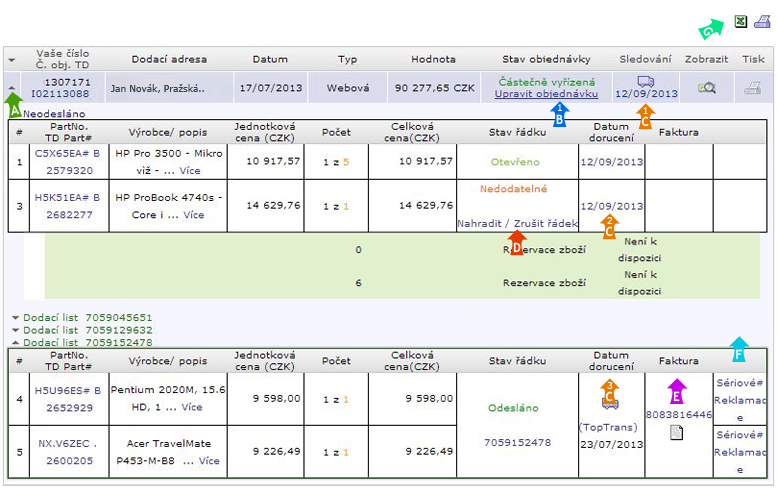Toggle header sort arrow in orders table
The width and height of the screenshot is (777, 493).
click(x=12, y=60)
